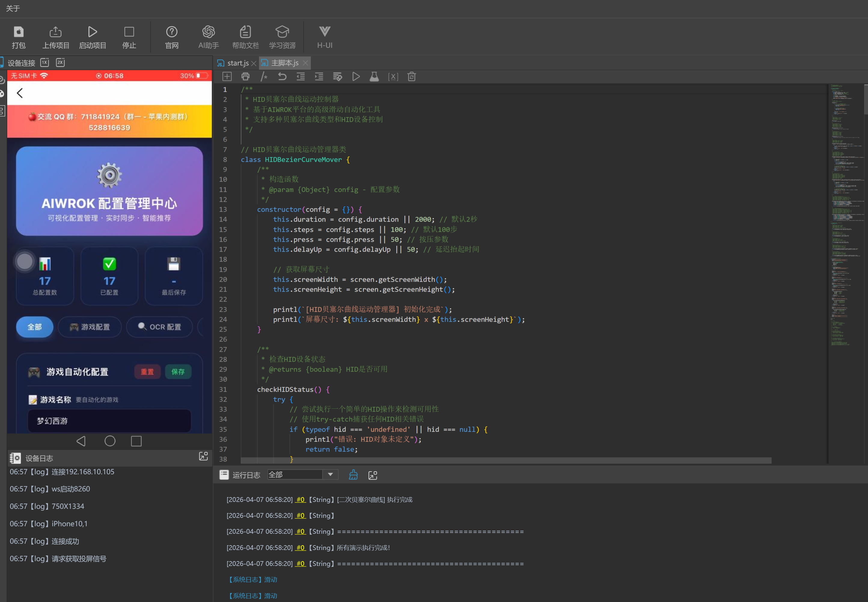
Task: Toggle the 2X device scale button
Action: click(60, 62)
